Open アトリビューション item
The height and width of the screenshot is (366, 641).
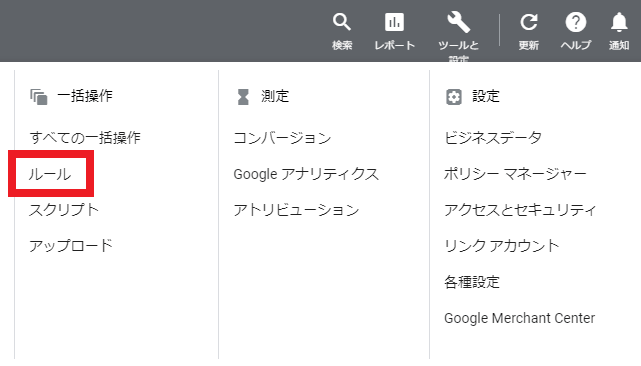click(x=296, y=210)
